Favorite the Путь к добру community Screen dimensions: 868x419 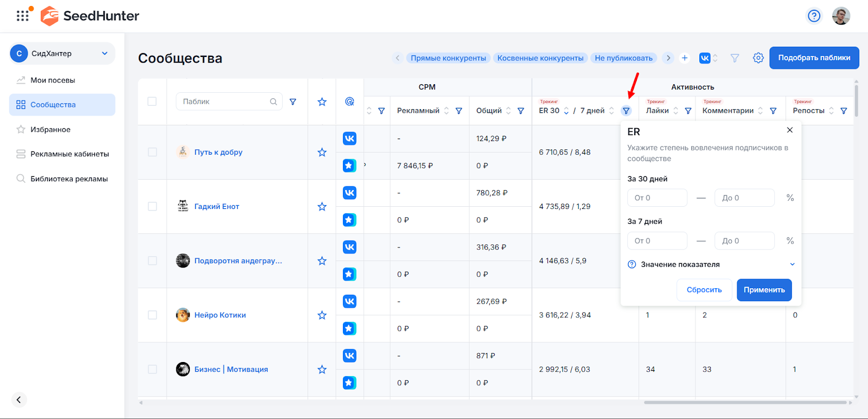pos(322,153)
